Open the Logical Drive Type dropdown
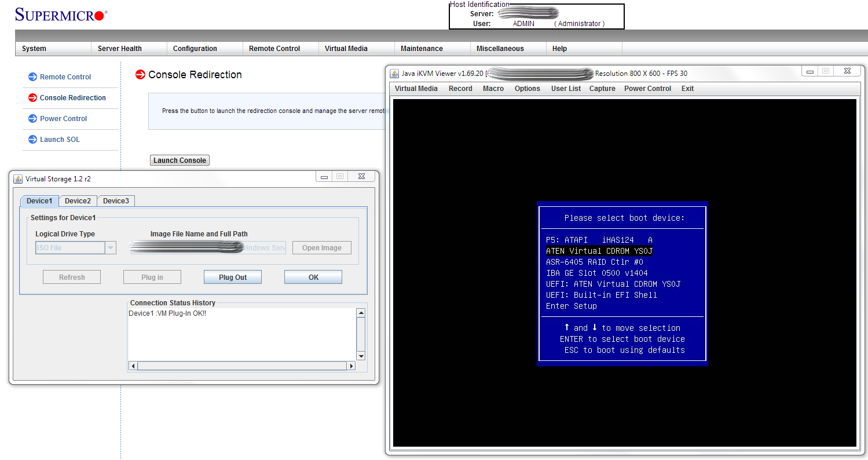Screen dimensions: 868x460 pos(110,248)
